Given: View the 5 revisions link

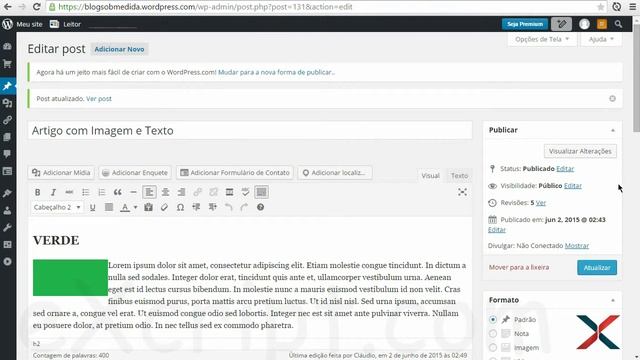Looking at the screenshot, I should coord(541,203).
